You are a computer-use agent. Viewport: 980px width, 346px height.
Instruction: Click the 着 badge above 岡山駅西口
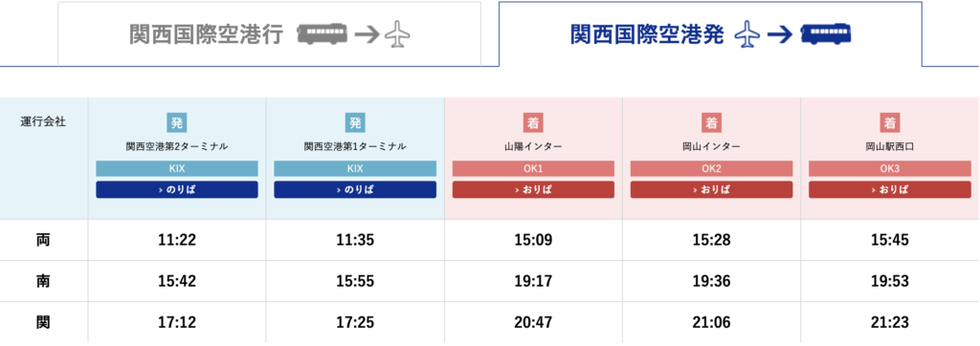tap(890, 123)
